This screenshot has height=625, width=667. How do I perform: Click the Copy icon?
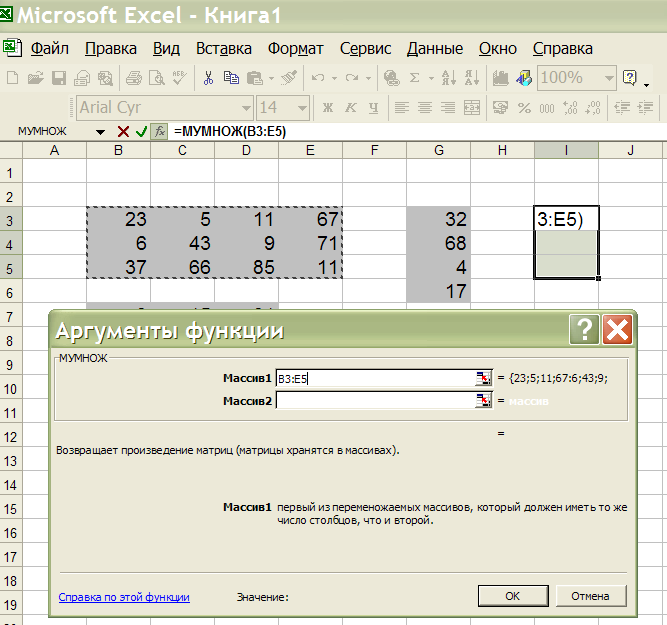click(x=231, y=78)
